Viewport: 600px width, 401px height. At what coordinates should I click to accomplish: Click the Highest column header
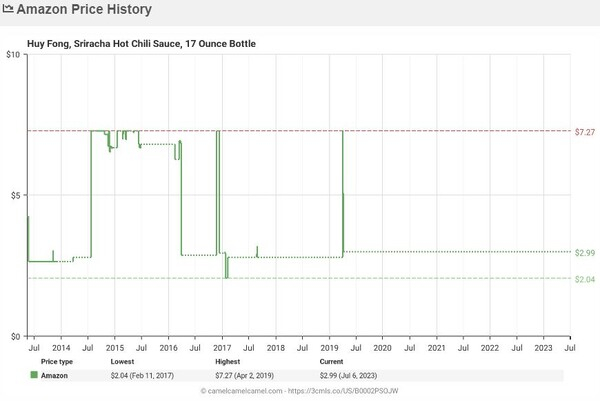coord(228,360)
